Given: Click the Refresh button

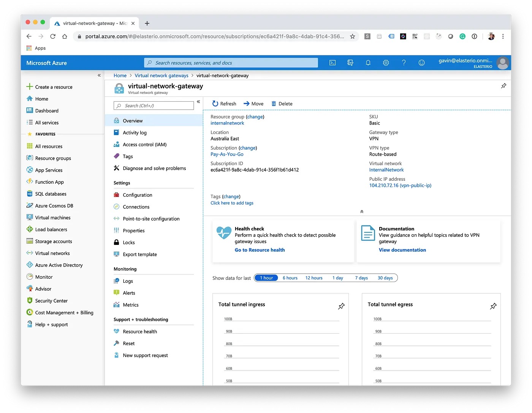Looking at the screenshot, I should (x=224, y=104).
